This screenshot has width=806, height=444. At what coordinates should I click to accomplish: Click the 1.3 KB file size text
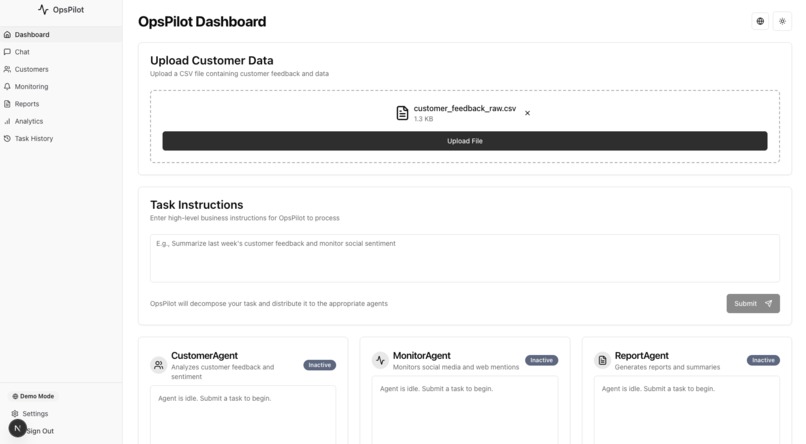click(x=424, y=119)
